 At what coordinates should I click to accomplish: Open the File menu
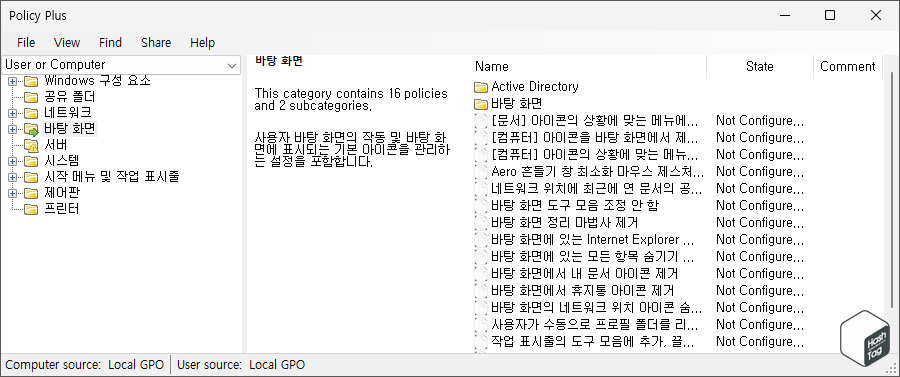[x=26, y=42]
